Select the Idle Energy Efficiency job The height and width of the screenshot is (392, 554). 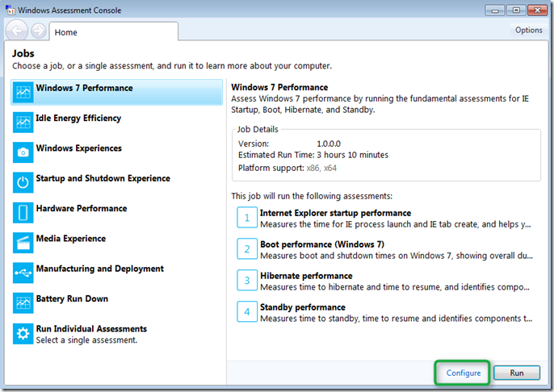tap(116, 122)
